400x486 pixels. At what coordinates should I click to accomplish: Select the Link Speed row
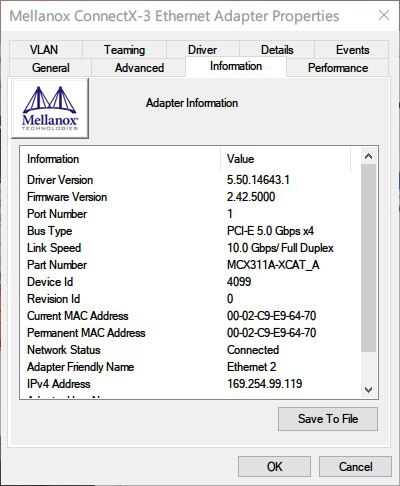pyautogui.click(x=190, y=248)
